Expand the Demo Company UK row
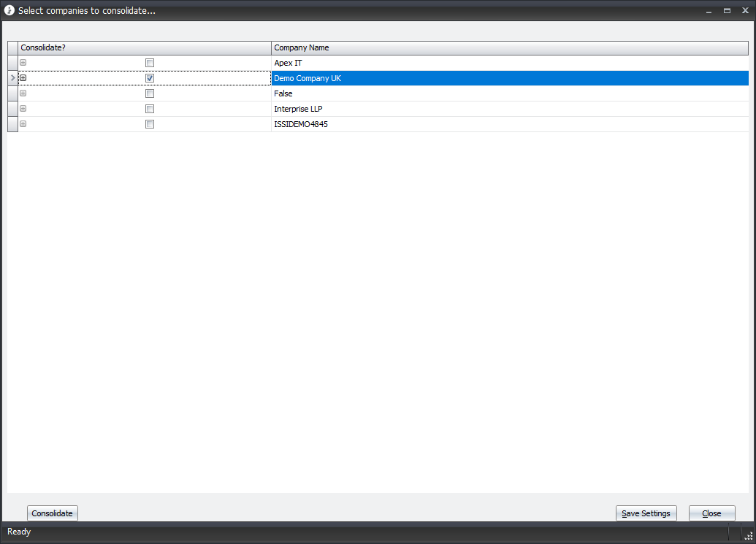This screenshot has height=544, width=756. tap(23, 78)
